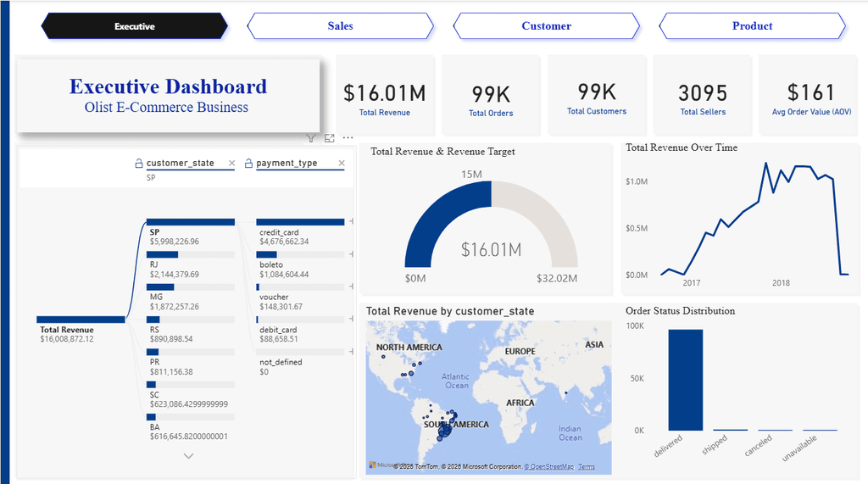The width and height of the screenshot is (868, 484).
Task: Toggle the lock on customer_state level
Action: [x=139, y=163]
